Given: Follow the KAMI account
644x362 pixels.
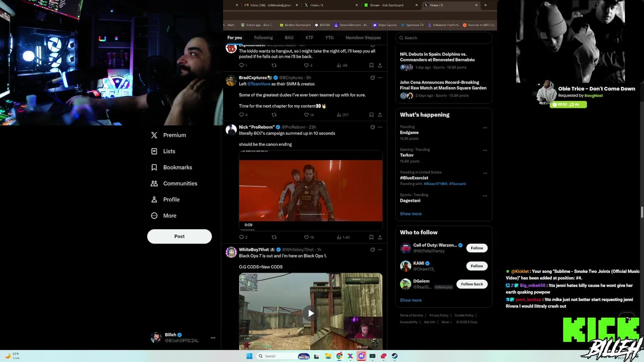Looking at the screenshot, I should 477,266.
